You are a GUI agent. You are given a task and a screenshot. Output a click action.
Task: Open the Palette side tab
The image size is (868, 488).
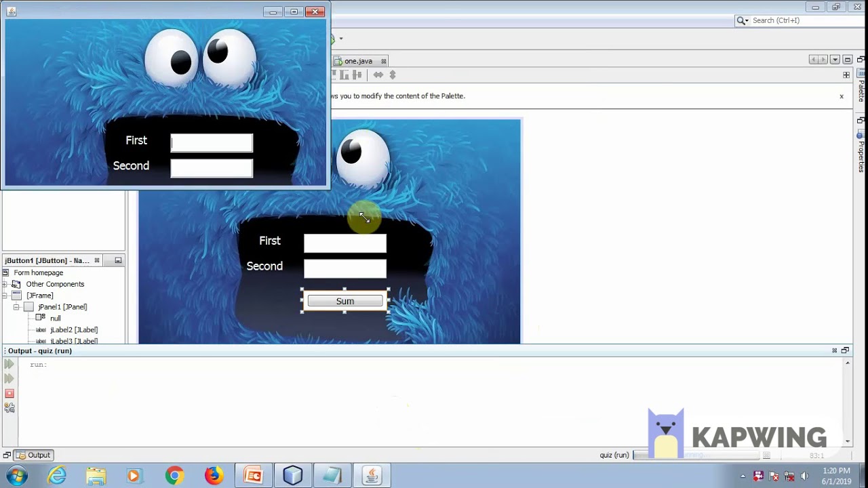[x=861, y=85]
